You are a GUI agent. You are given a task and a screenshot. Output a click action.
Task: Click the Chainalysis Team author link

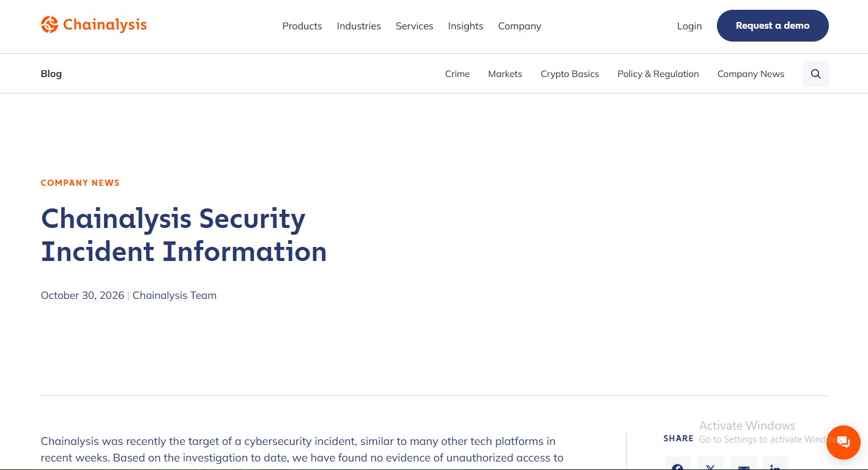[x=174, y=295]
